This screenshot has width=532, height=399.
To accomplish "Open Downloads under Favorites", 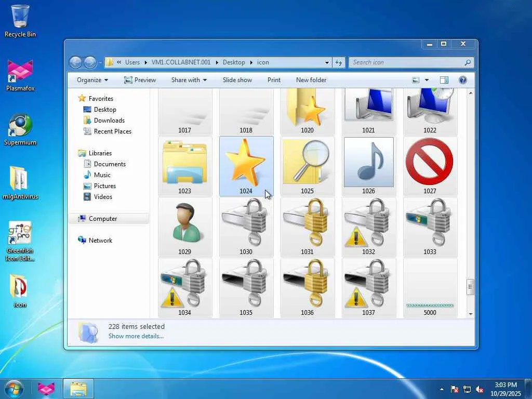I will click(x=109, y=121).
